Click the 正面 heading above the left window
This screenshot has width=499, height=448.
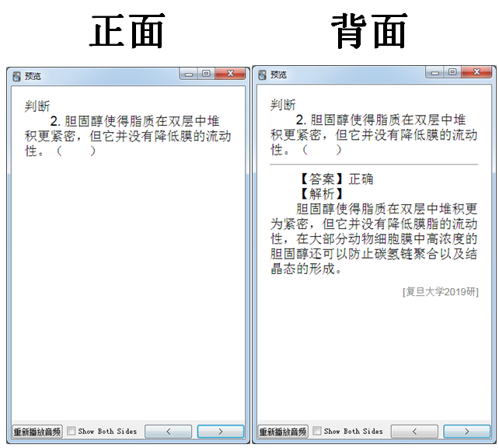pyautogui.click(x=127, y=31)
